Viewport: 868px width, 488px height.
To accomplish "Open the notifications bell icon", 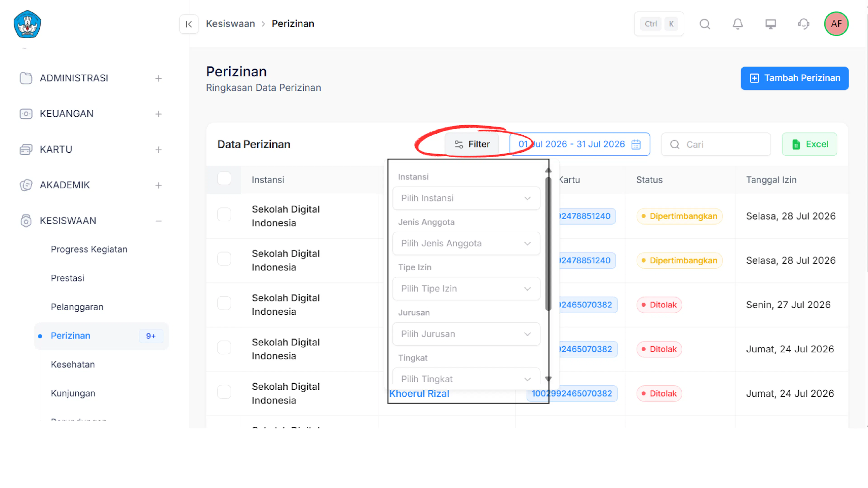I will (738, 24).
